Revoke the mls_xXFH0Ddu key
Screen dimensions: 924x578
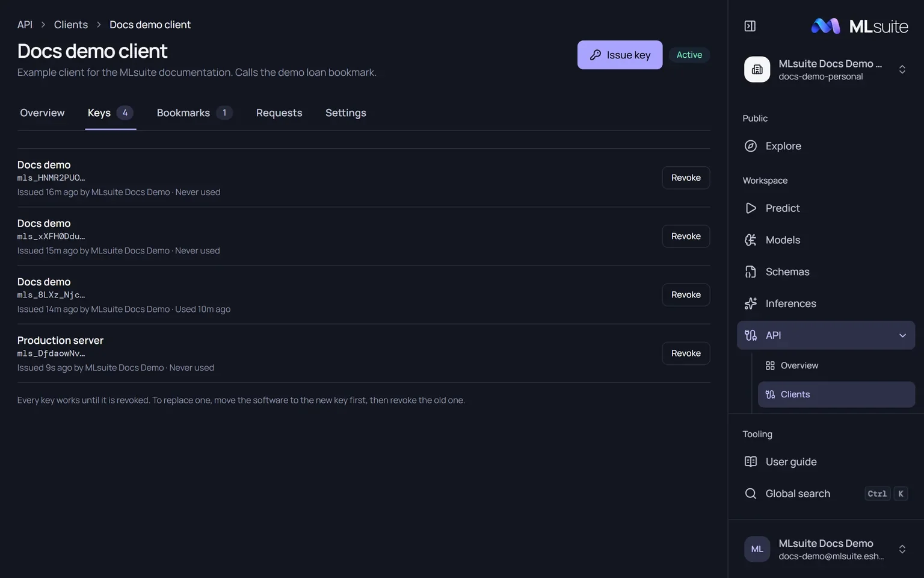pos(686,236)
